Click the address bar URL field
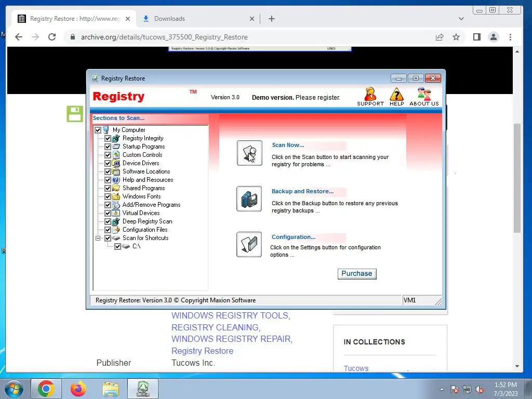The image size is (532, 399). click(251, 37)
